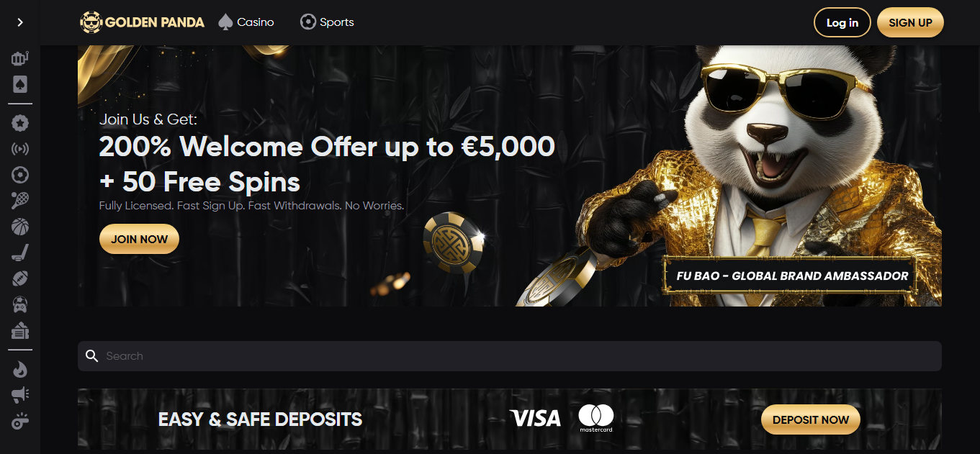Select the tennis racket sidebar icon
The height and width of the screenshot is (454, 980).
point(20,201)
